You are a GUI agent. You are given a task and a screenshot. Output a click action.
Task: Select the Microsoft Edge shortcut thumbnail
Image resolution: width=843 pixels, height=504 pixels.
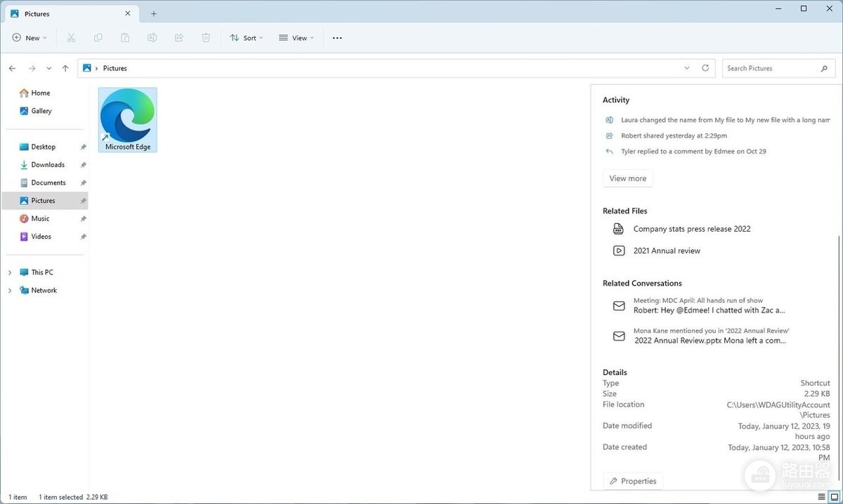[128, 119]
